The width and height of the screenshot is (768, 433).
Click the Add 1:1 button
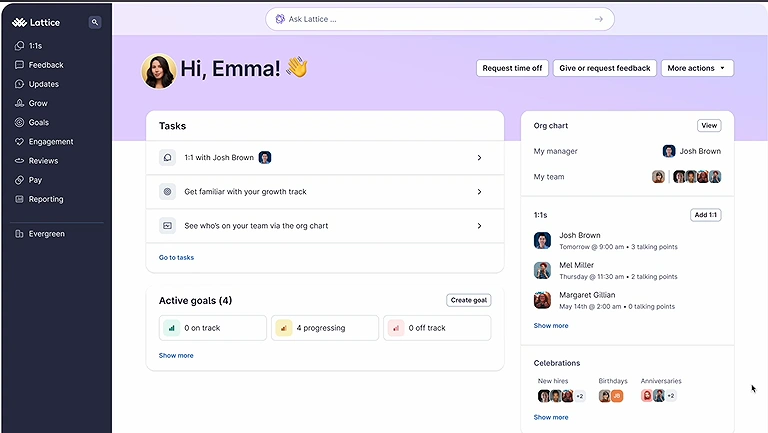[705, 215]
